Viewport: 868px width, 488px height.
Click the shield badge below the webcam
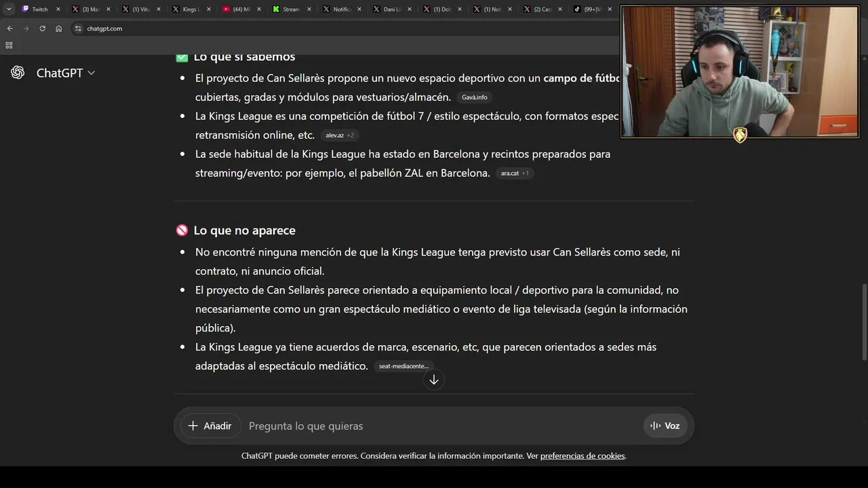740,135
